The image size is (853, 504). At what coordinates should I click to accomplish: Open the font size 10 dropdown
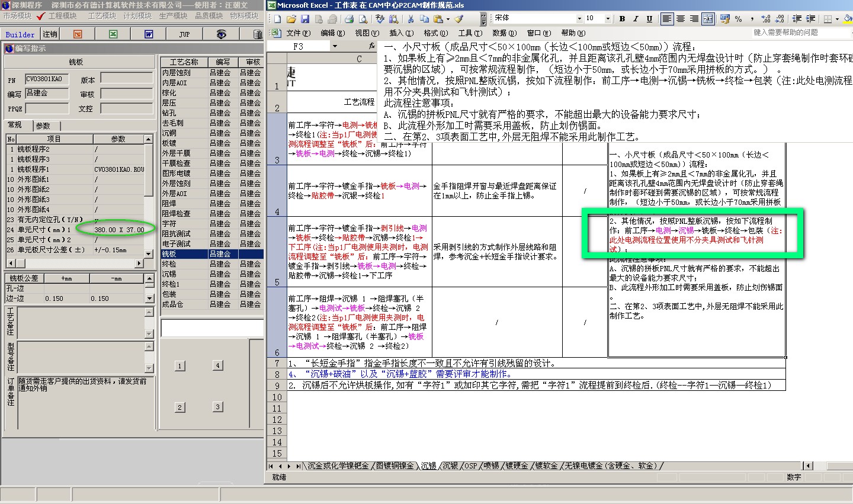coord(608,19)
